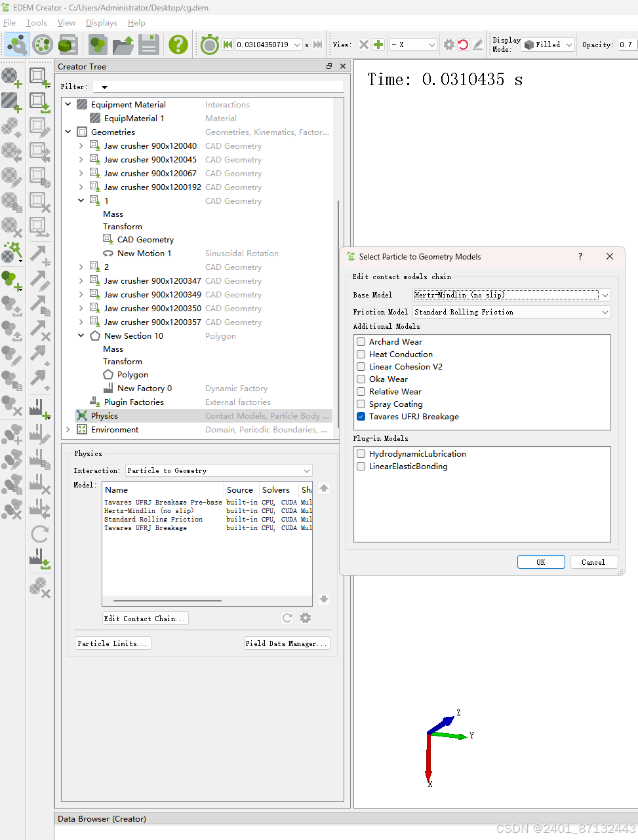Open Displays menu
The height and width of the screenshot is (840, 638).
click(102, 22)
